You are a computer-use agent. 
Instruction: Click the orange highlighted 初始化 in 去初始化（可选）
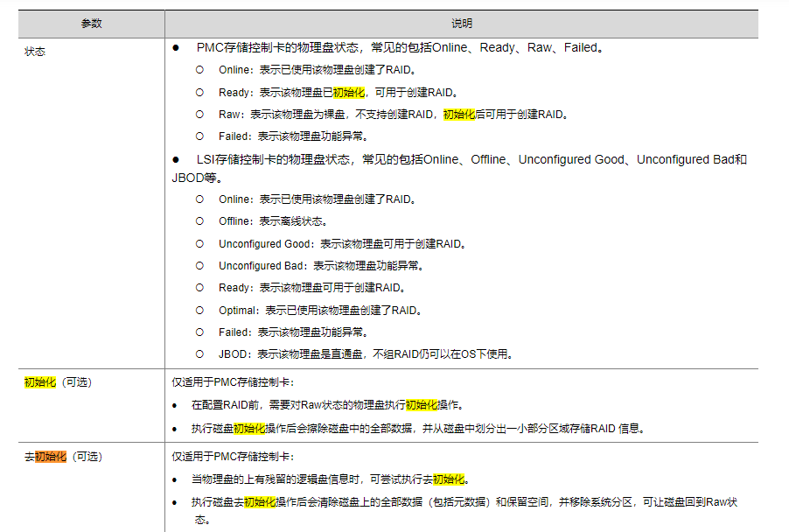[x=51, y=457]
